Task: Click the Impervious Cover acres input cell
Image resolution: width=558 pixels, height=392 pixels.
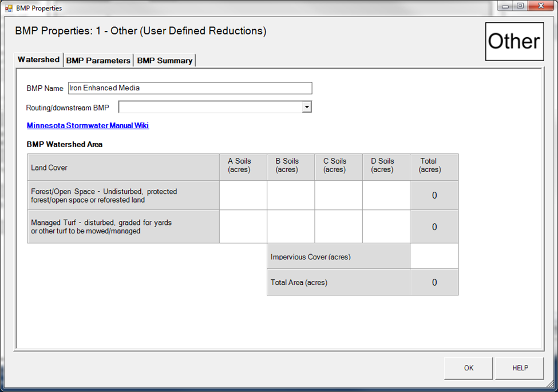Action: [x=434, y=256]
